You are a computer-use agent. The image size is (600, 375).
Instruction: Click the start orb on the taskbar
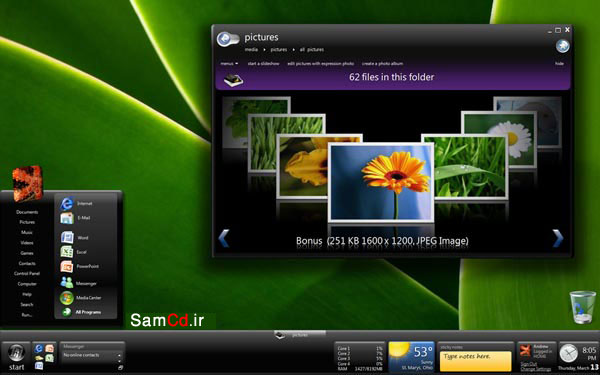click(x=16, y=352)
